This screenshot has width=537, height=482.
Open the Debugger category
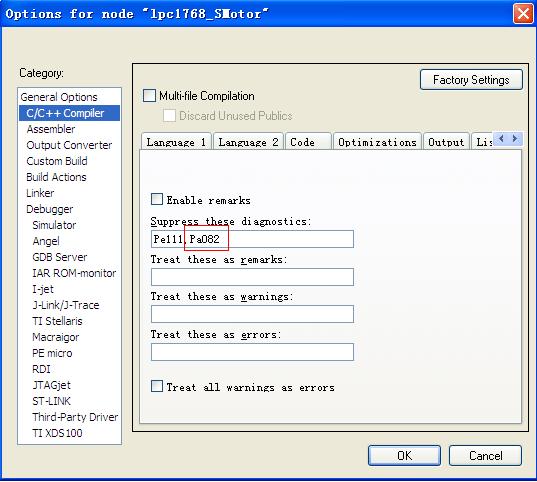pyautogui.click(x=50, y=209)
